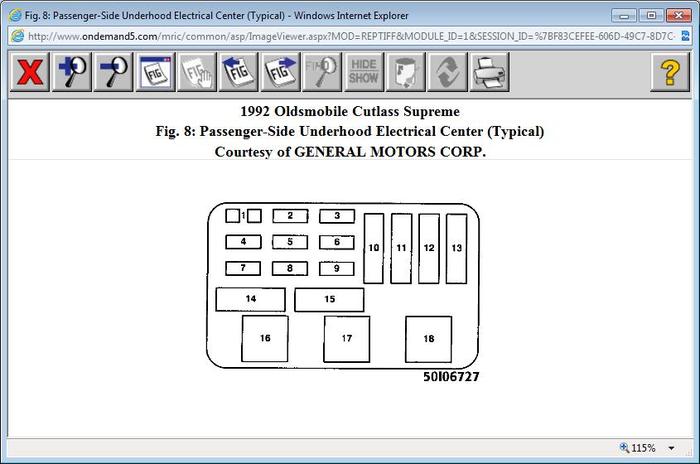The height and width of the screenshot is (464, 700).
Task: Click the greyed paint bucket icon
Action: (x=405, y=72)
